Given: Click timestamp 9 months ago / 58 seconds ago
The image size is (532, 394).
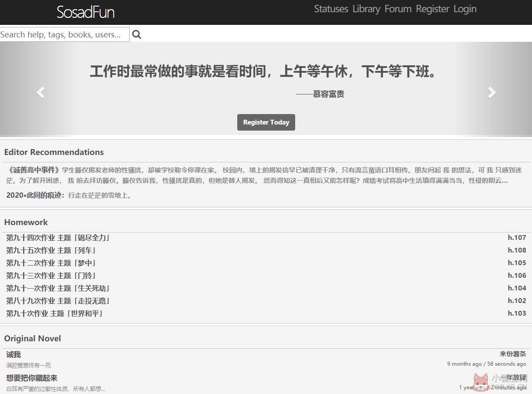Looking at the screenshot, I should point(487,364).
